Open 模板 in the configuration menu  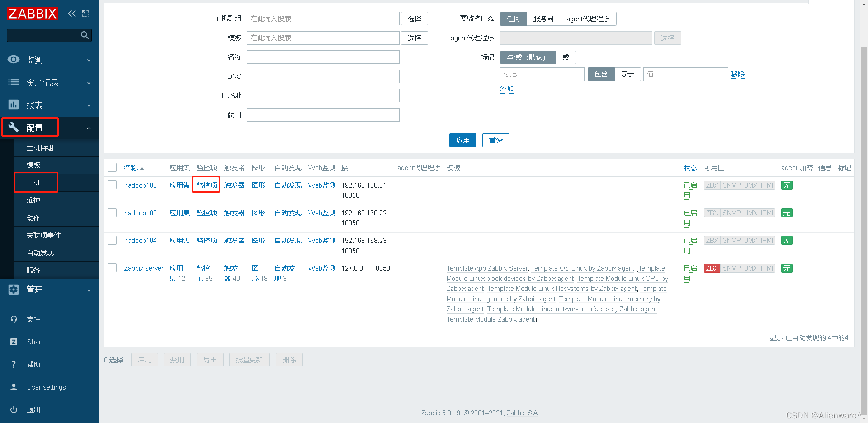pos(56,165)
